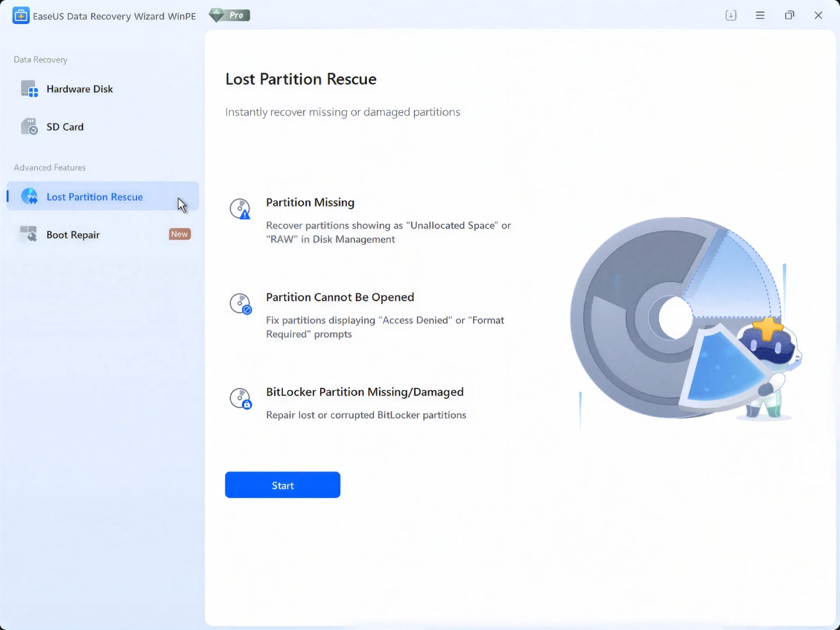Screen dimensions: 840x630
Task: Click the Pro diamond badge
Action: click(x=230, y=15)
